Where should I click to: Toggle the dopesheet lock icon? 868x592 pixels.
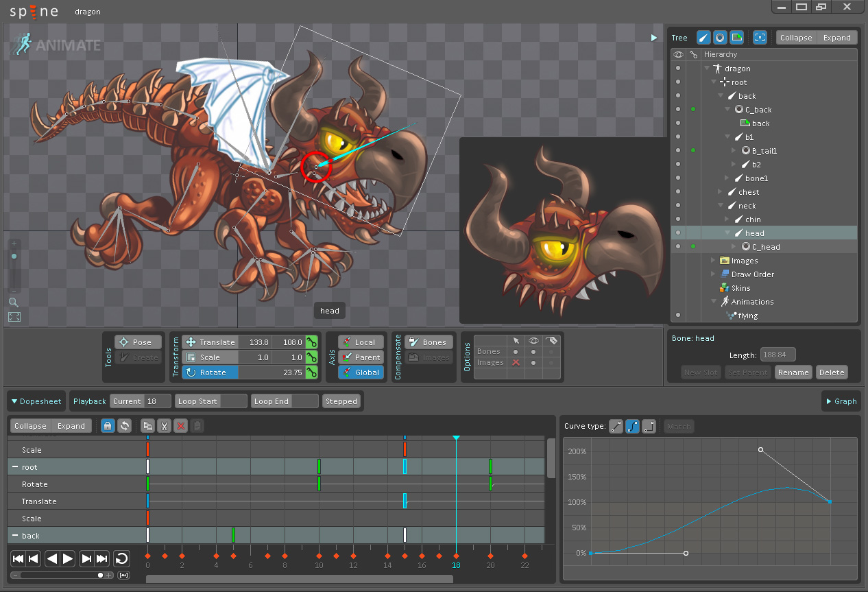[108, 426]
